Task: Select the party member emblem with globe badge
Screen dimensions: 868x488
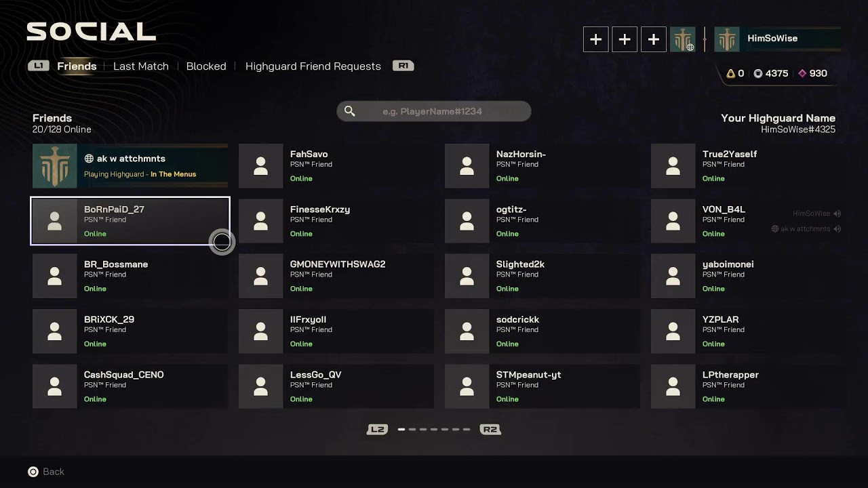Action: coord(683,39)
